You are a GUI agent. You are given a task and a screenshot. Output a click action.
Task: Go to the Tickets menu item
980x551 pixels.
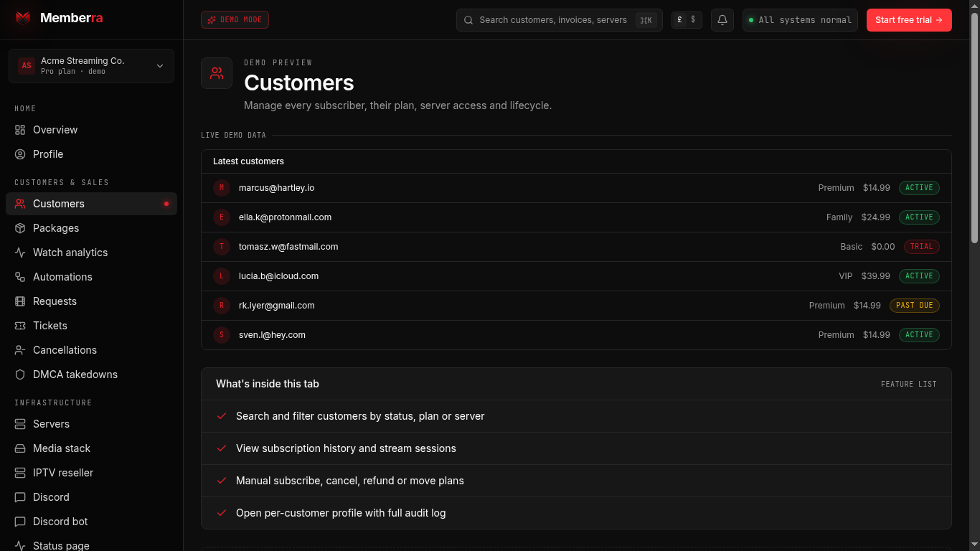click(91, 326)
